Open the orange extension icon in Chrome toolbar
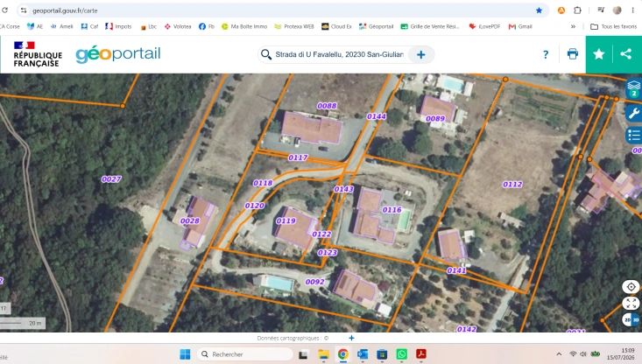 click(561, 10)
